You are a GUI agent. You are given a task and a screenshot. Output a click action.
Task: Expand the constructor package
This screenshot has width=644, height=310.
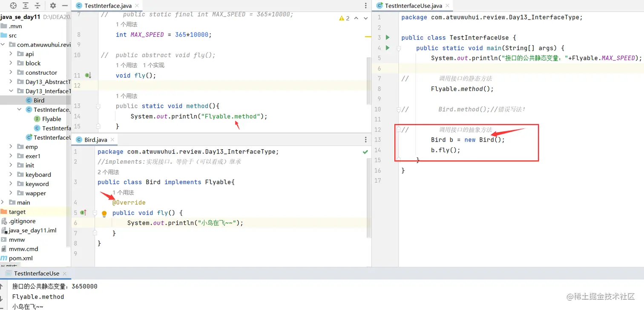pyautogui.click(x=11, y=73)
